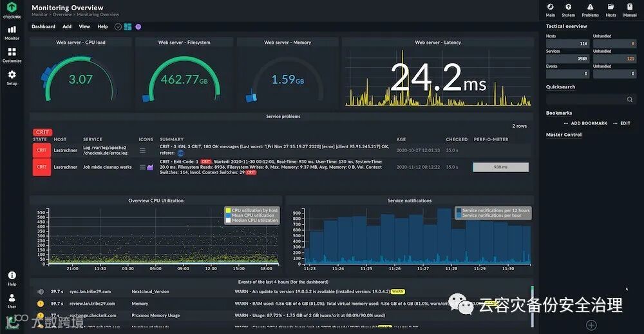Click the yellow warn icon for review.lan.tribe29.com
The height and width of the screenshot is (334, 644).
point(40,304)
